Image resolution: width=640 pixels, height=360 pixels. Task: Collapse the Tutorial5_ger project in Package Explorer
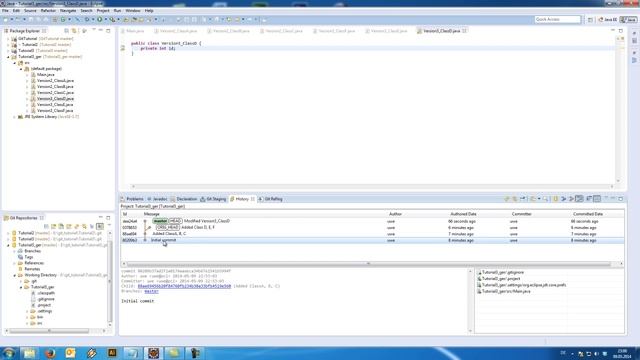click(8, 57)
